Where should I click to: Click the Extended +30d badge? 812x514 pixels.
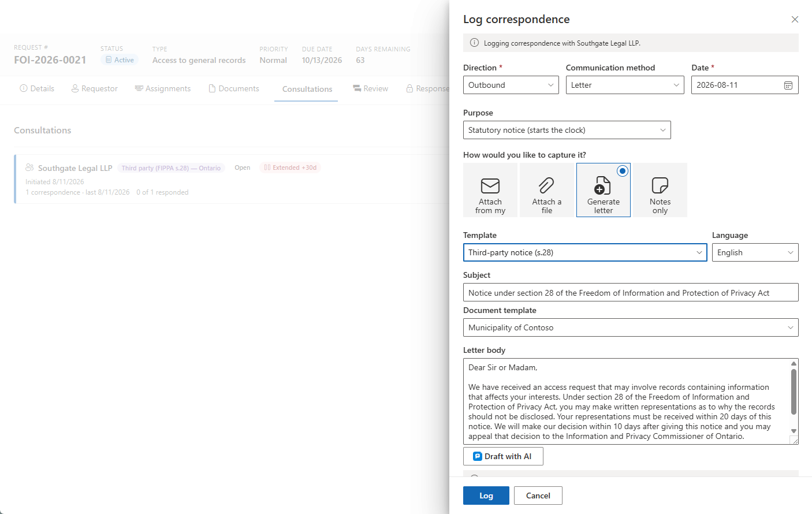290,167
